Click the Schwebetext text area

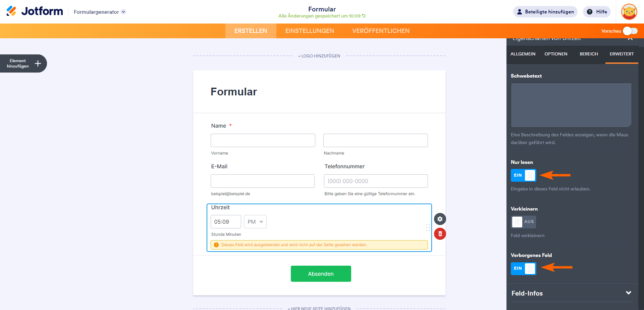[571, 105]
